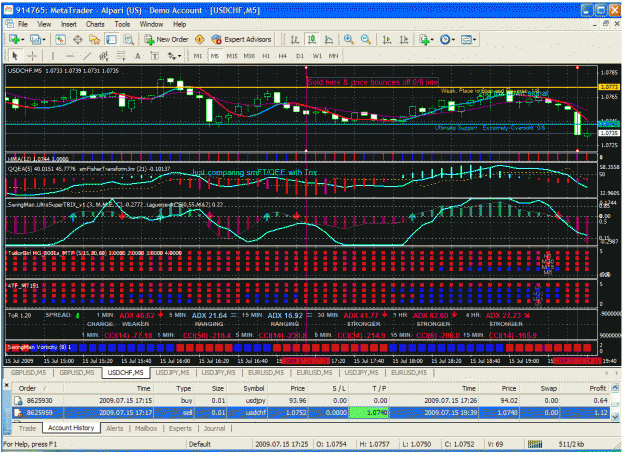Select the equidistant channel tool
625x452 pixels.
104,56
